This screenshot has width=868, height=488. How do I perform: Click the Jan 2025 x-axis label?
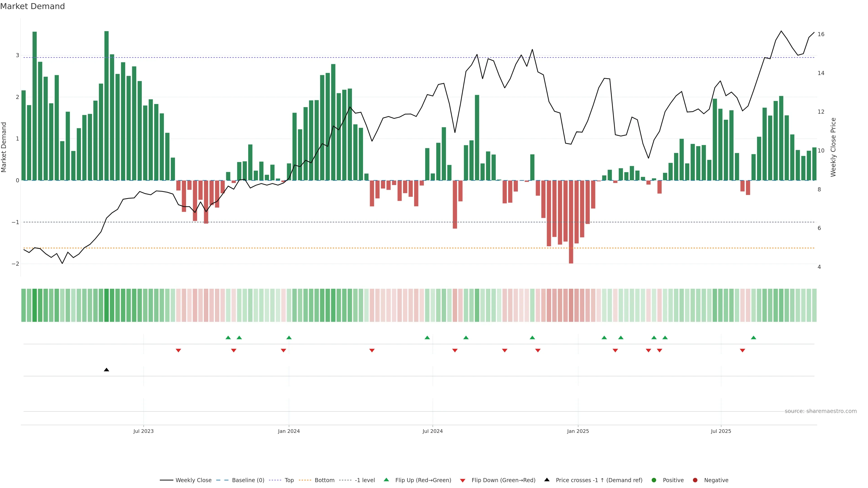click(x=578, y=431)
